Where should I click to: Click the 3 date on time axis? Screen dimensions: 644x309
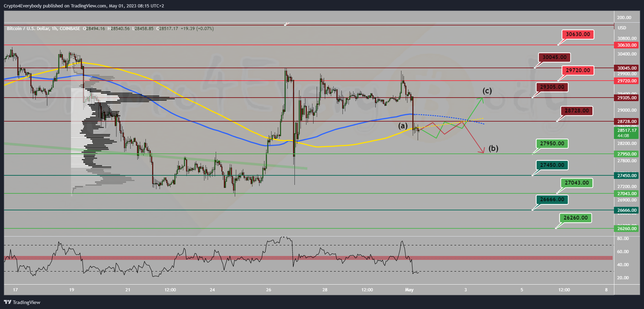[465, 290]
